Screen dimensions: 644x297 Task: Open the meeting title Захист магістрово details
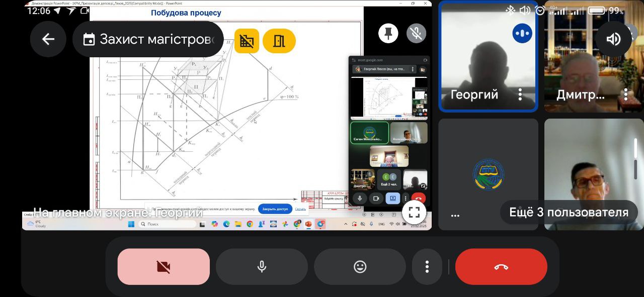point(148,39)
